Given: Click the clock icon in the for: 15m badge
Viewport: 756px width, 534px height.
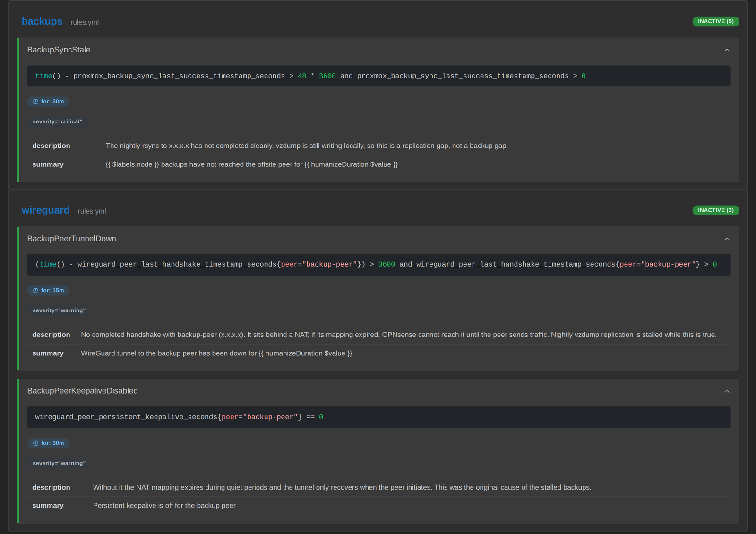Looking at the screenshot, I should (x=36, y=291).
